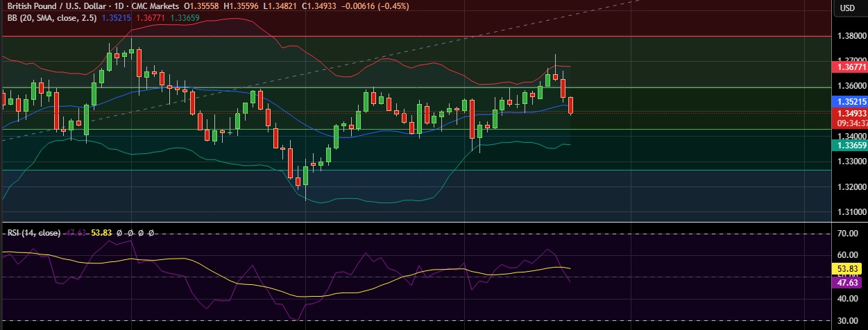Image resolution: width=868 pixels, height=330 pixels.
Task: Click the high value H1.35596 in header
Action: [241, 6]
